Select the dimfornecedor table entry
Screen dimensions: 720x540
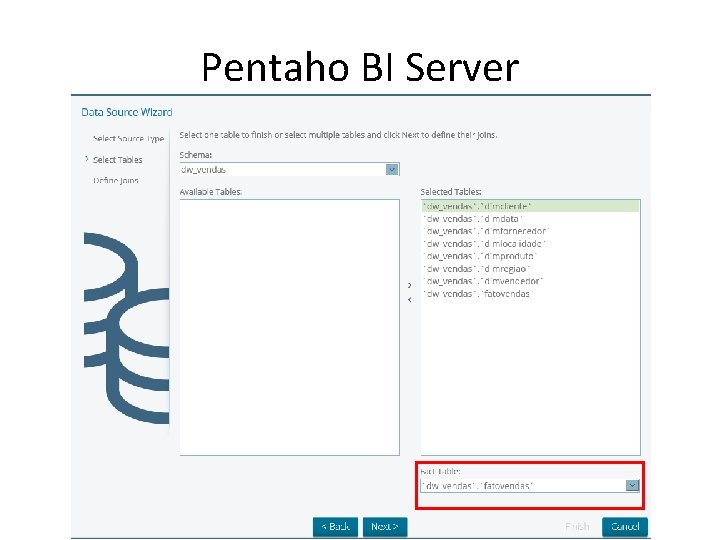coord(530,231)
